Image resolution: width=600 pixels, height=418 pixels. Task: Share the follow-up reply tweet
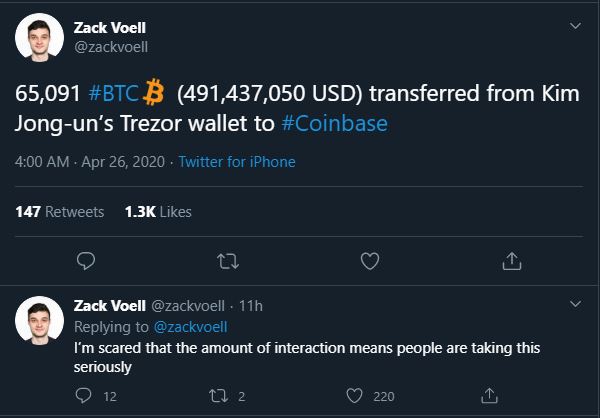490,396
